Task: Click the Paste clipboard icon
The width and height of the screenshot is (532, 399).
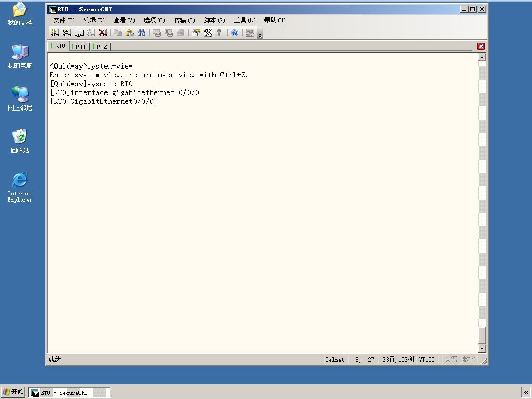Action: pos(129,33)
